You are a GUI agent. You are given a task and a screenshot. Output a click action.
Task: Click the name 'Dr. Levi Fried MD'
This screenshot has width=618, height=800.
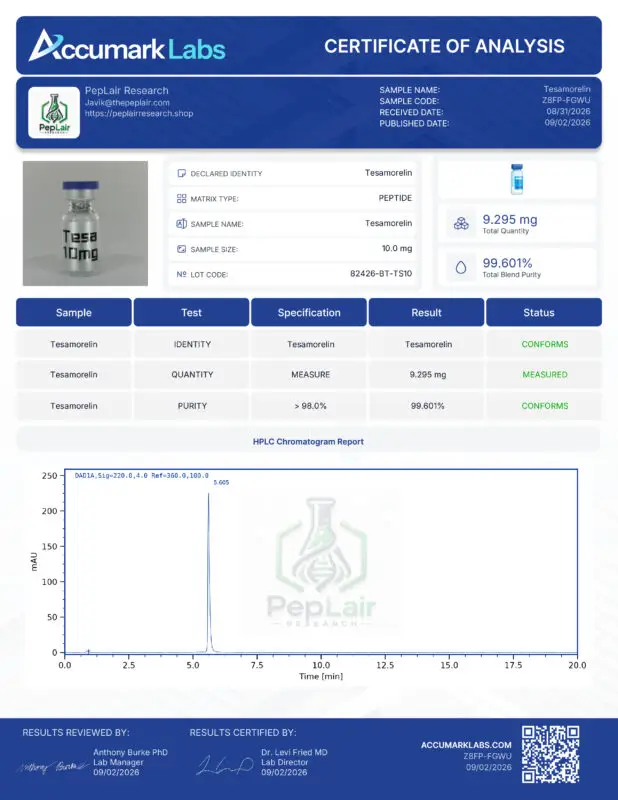[294, 753]
